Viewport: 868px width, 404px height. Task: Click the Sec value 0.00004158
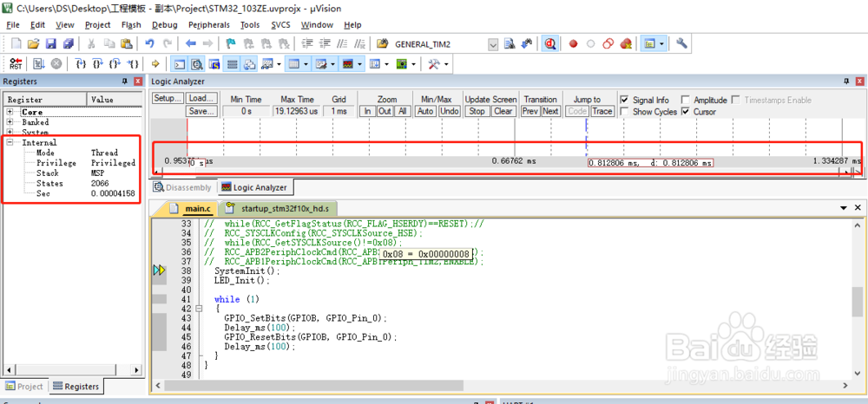coord(113,193)
